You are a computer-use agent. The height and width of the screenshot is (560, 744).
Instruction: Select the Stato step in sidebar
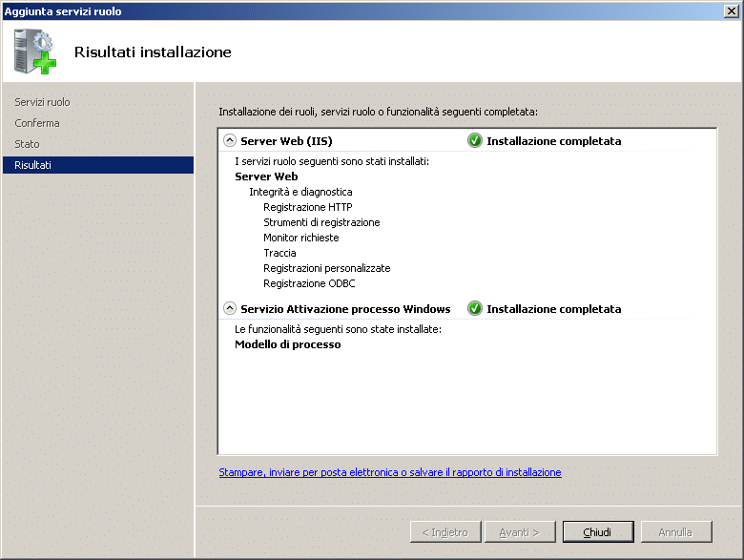(x=27, y=144)
